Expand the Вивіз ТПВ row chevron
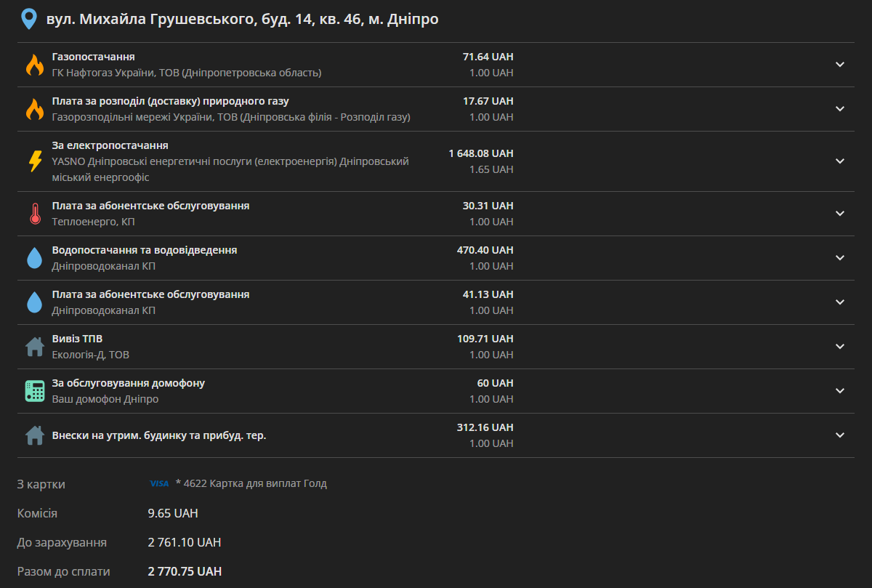The image size is (872, 588). [840, 347]
